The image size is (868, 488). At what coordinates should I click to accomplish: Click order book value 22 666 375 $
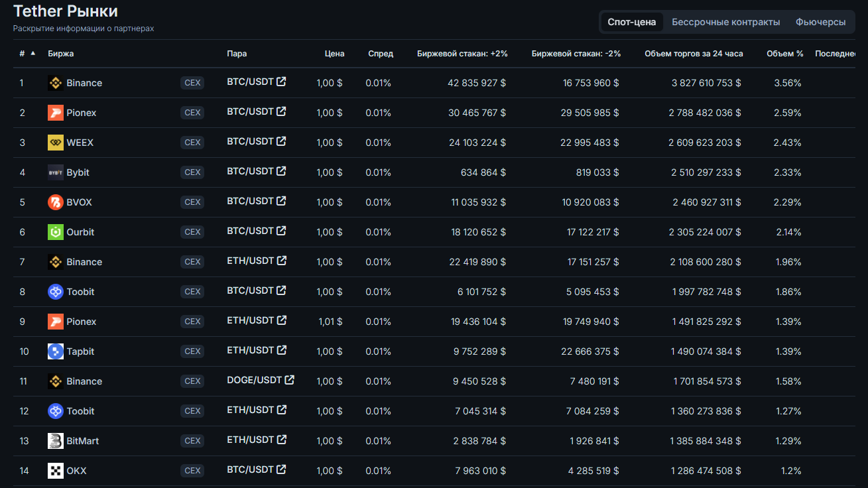tap(590, 351)
